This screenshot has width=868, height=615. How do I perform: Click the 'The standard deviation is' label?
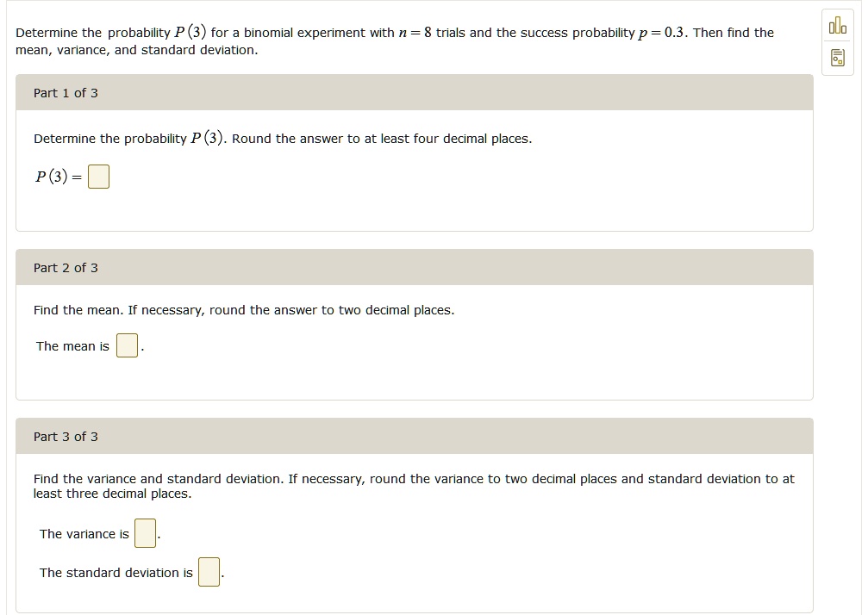coord(116,572)
